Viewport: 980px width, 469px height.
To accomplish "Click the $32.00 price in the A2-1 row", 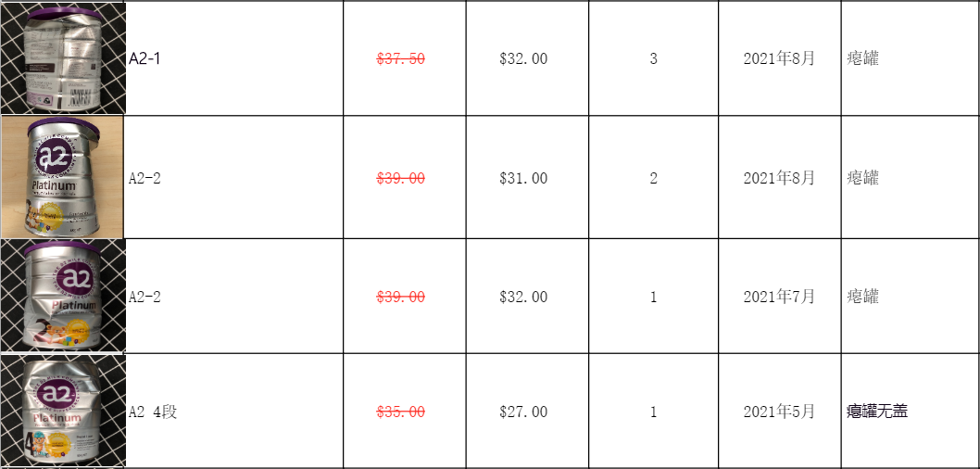I will (x=523, y=58).
